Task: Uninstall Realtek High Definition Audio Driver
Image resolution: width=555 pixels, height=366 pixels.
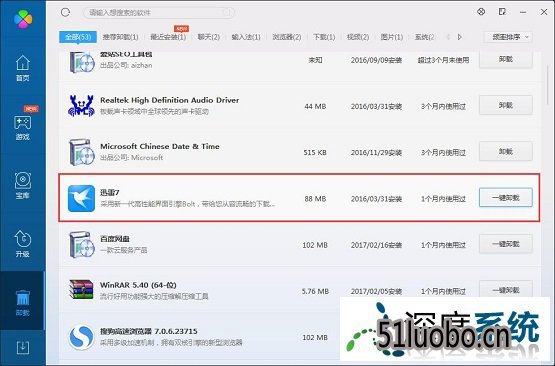Action: [x=505, y=105]
